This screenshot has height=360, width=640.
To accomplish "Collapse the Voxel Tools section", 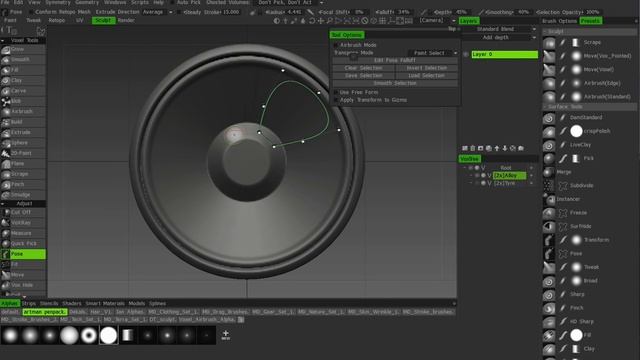I will (x=2, y=40).
